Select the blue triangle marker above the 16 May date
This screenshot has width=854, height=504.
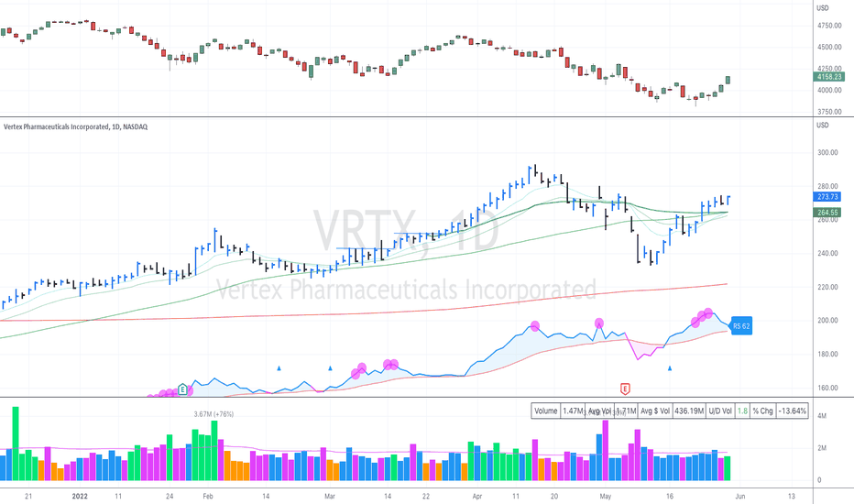pos(670,368)
